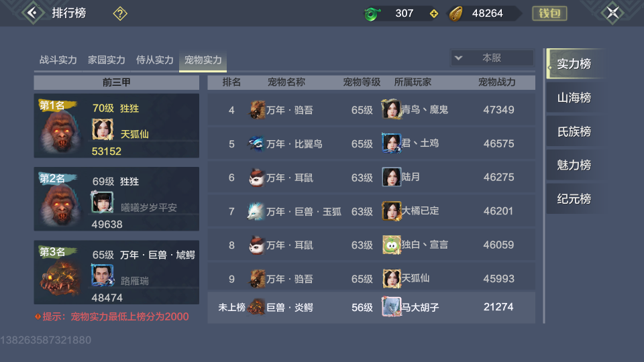644x362 pixels.
Task: Tap the rank 6 耳鼠 pet icon
Action: (257, 178)
